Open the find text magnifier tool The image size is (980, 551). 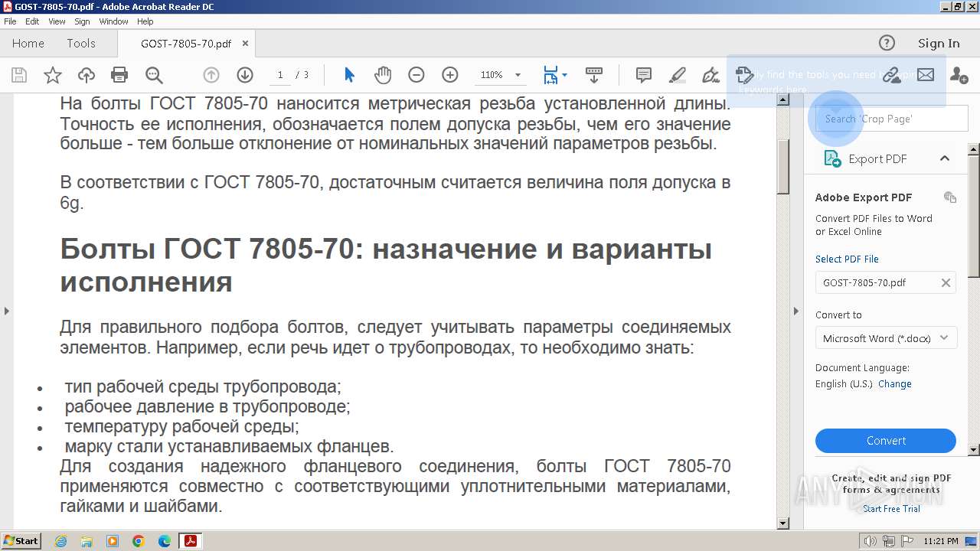coord(154,75)
